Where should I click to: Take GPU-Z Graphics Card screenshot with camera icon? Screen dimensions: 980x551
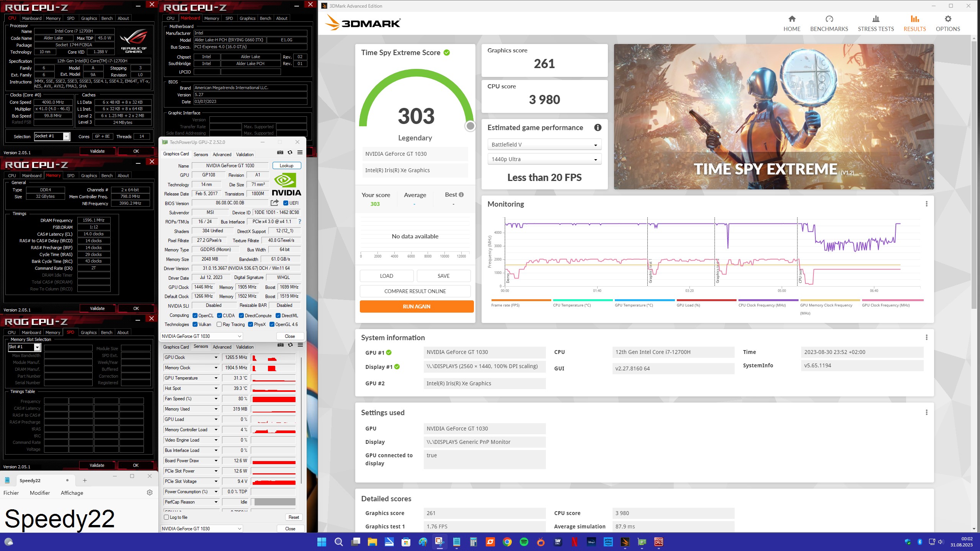pos(280,152)
